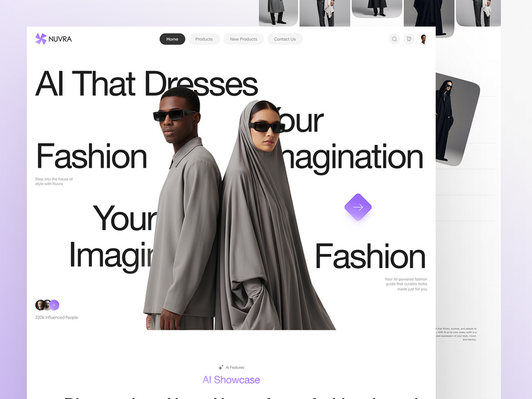The width and height of the screenshot is (532, 399).
Task: Select the Home navigation pill
Action: 172,39
